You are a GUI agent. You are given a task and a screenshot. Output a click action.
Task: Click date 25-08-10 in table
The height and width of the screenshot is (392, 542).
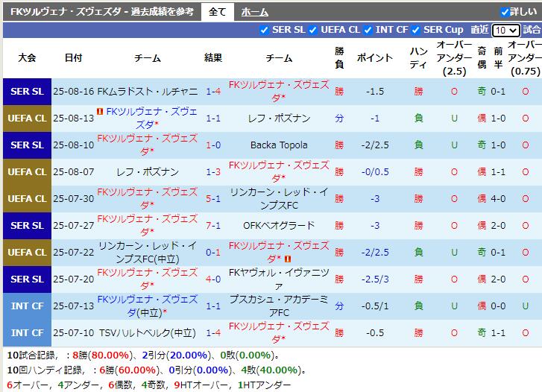74,145
